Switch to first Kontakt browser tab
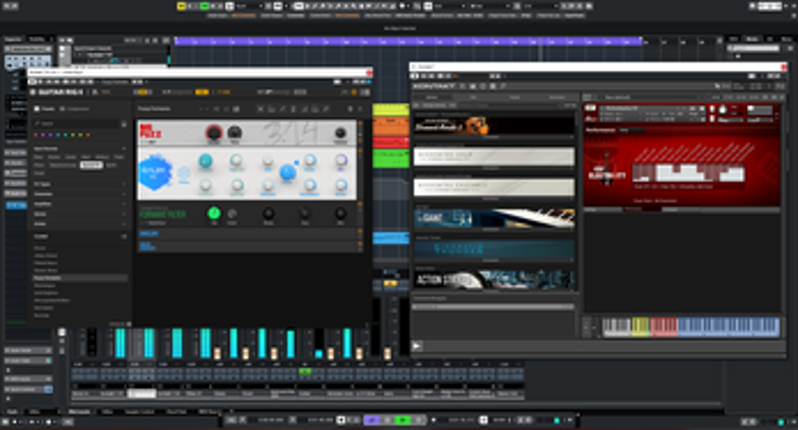Image resolution: width=798 pixels, height=430 pixels. [x=432, y=97]
